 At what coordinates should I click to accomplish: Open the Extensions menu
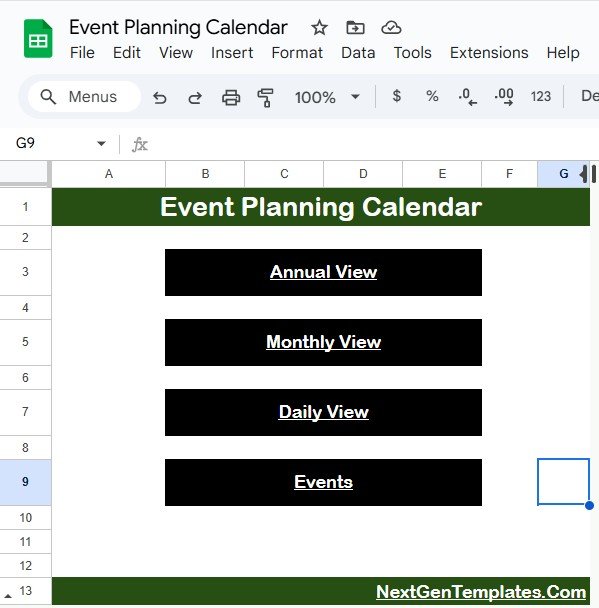(489, 53)
